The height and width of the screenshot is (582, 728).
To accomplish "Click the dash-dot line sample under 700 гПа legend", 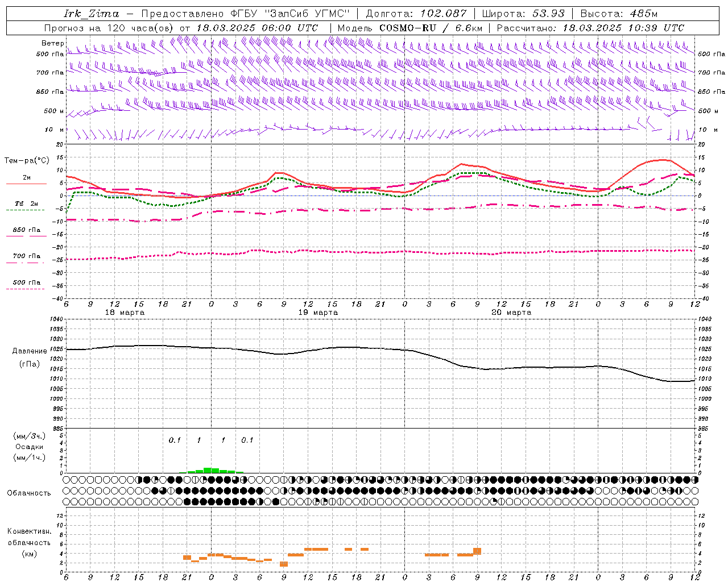I will [26, 263].
